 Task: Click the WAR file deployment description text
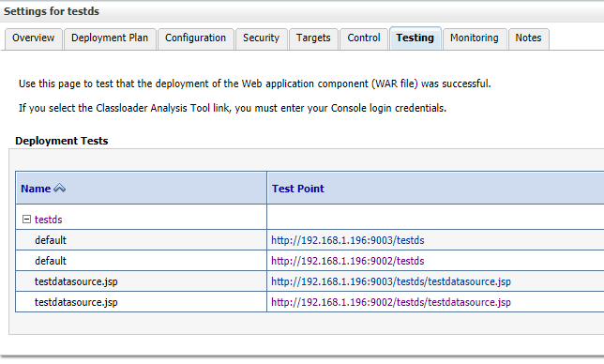pos(254,84)
